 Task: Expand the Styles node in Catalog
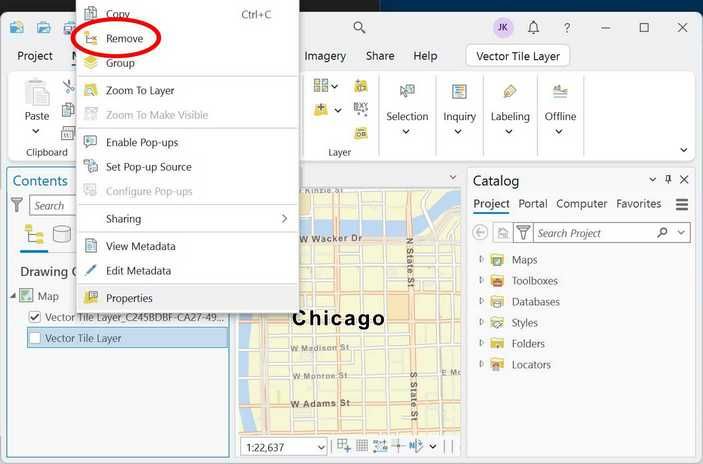pos(481,322)
